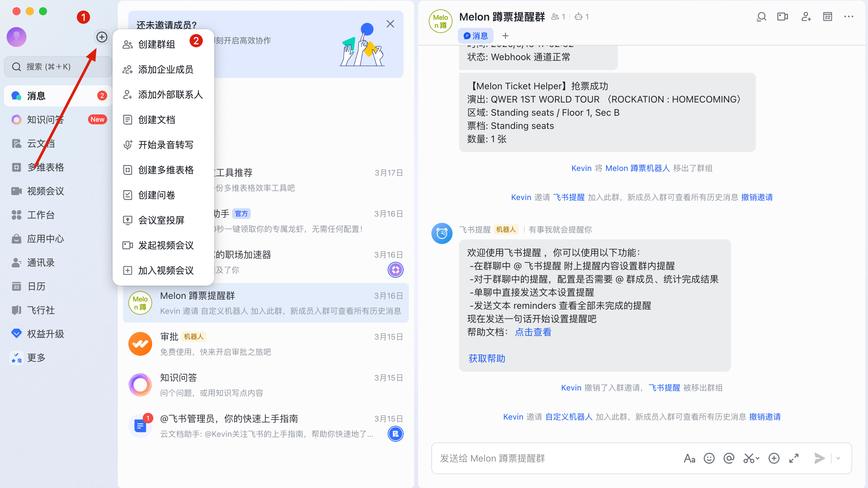Choose 创建文档 in the menu
The width and height of the screenshot is (868, 488).
point(163,120)
